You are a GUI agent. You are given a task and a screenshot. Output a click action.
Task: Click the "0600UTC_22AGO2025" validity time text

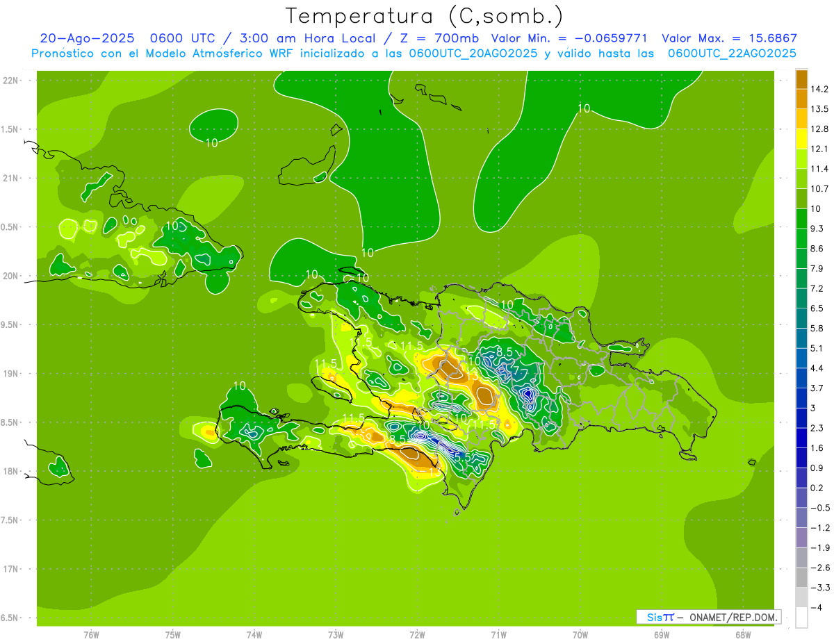click(x=732, y=53)
